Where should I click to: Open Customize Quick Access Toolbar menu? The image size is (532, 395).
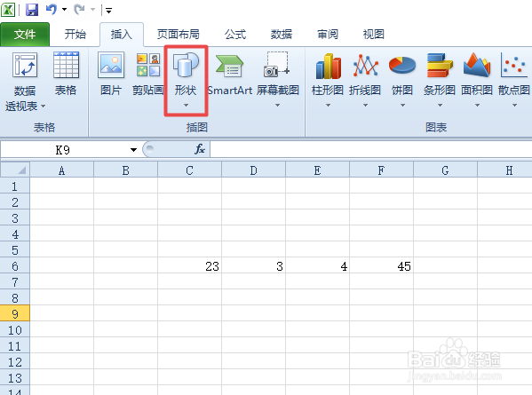[x=108, y=11]
